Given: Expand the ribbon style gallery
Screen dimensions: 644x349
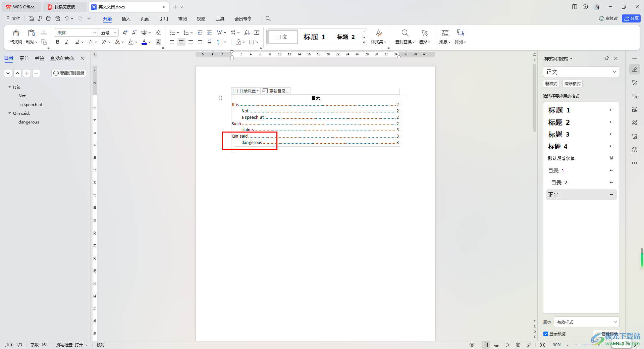Looking at the screenshot, I should pos(364,43).
